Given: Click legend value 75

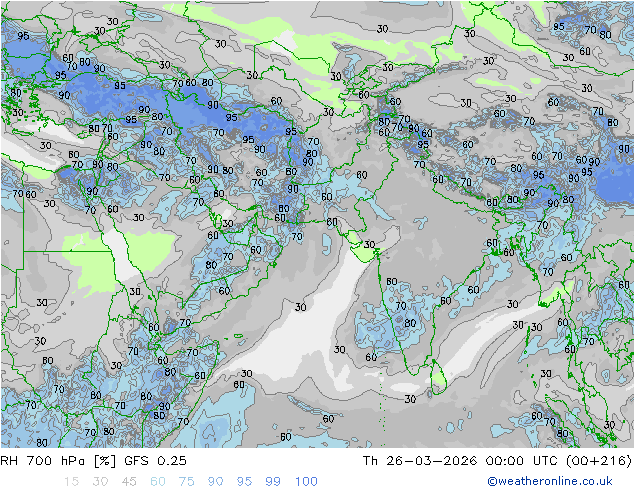Looking at the screenshot, I should click(x=186, y=482).
